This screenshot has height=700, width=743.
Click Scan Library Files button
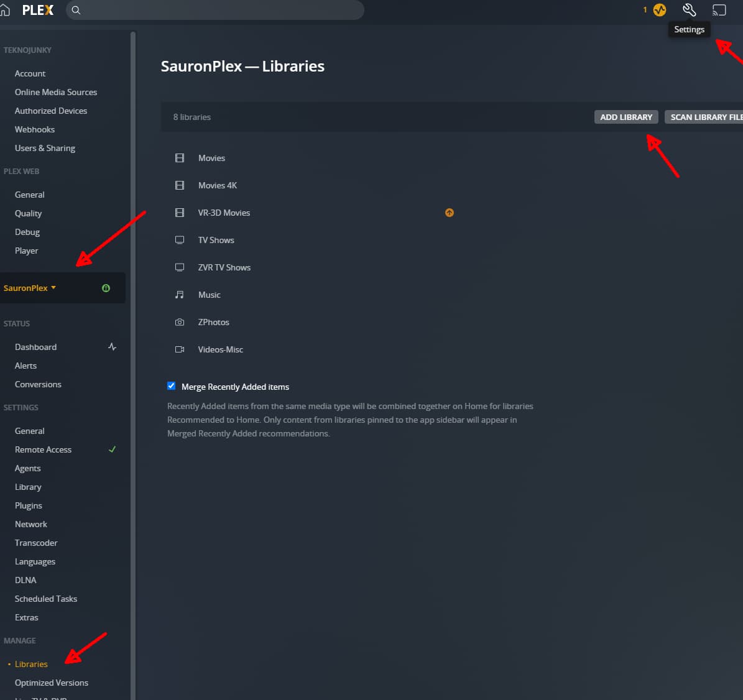704,117
